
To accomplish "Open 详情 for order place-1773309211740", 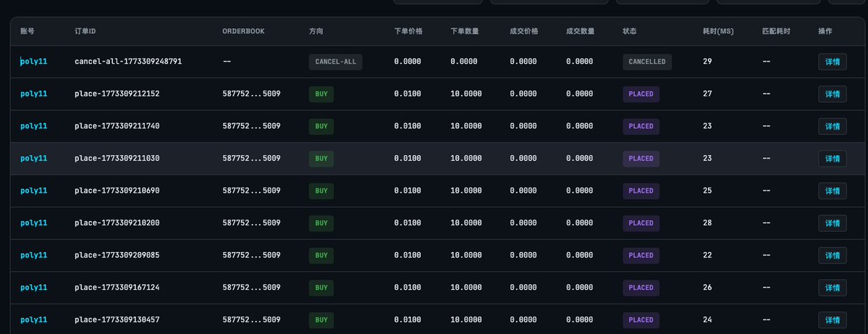I will [x=832, y=126].
